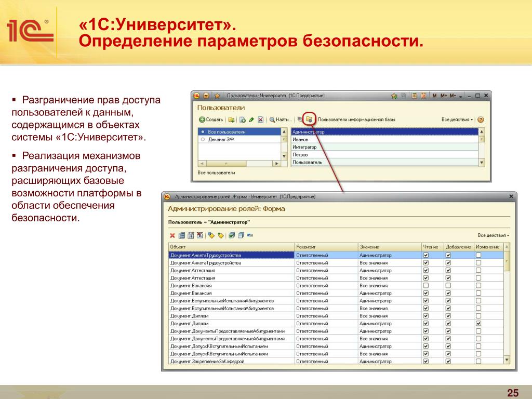Click groups list scroll down arrow

[x=284, y=156]
